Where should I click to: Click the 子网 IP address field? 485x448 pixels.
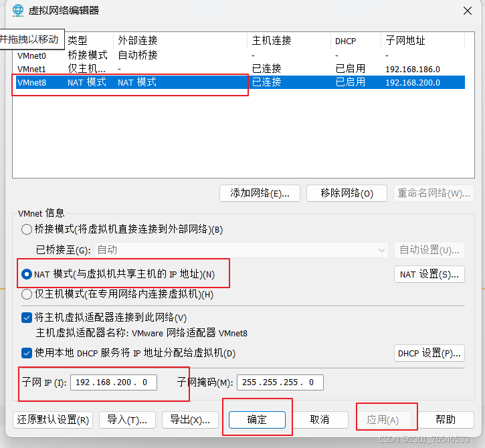pos(114,382)
